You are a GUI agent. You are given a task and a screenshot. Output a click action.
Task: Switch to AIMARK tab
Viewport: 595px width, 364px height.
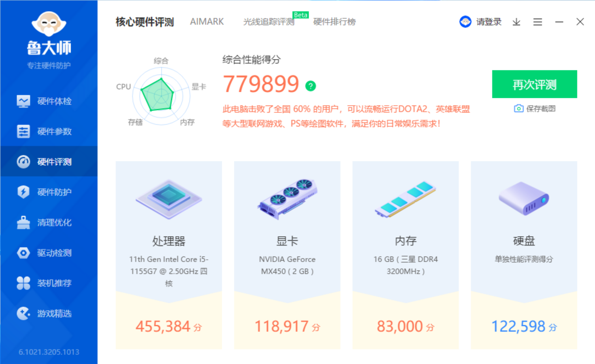point(207,22)
